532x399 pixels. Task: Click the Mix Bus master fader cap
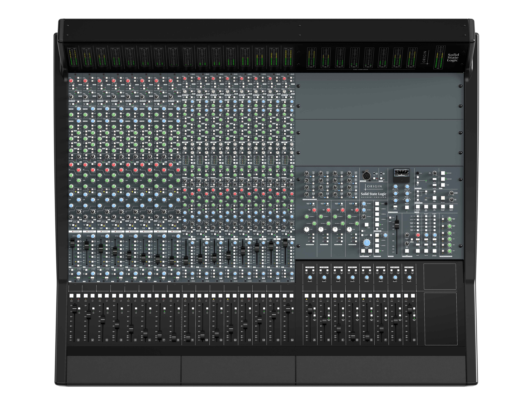point(397,225)
